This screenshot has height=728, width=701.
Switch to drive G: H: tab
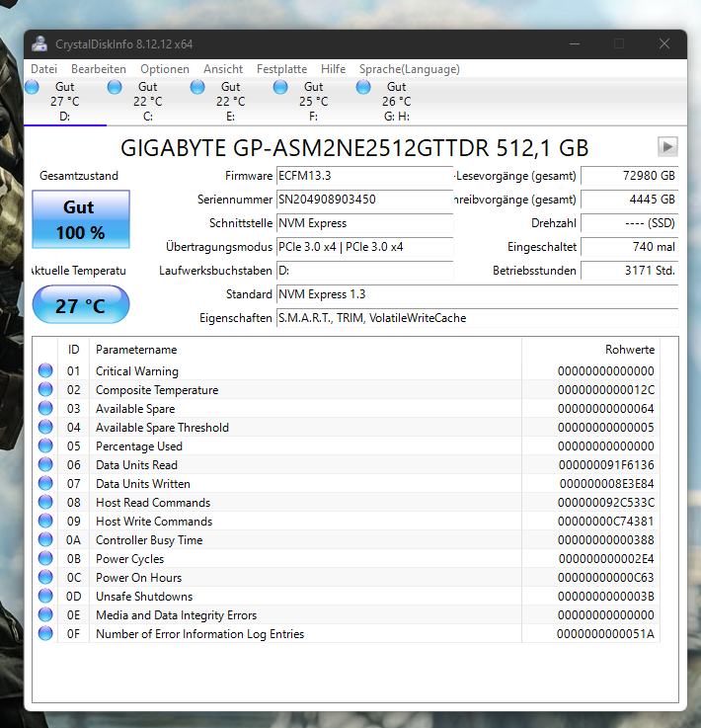pyautogui.click(x=397, y=101)
